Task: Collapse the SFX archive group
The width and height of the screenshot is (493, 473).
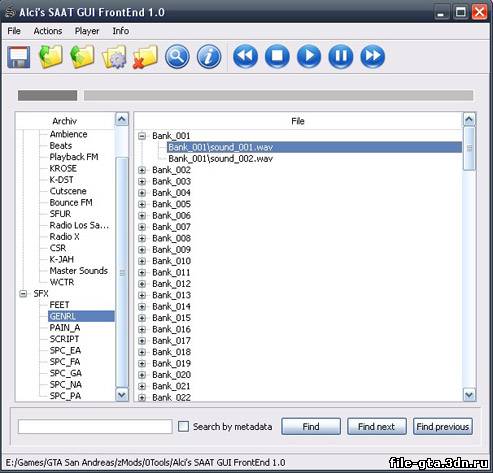Action: tap(23, 294)
